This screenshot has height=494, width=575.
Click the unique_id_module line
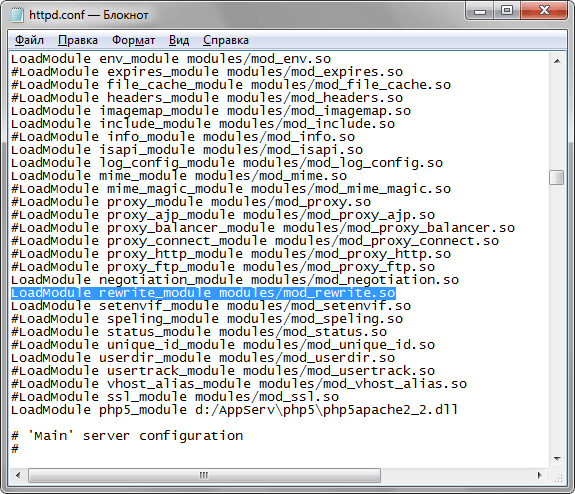tap(223, 345)
